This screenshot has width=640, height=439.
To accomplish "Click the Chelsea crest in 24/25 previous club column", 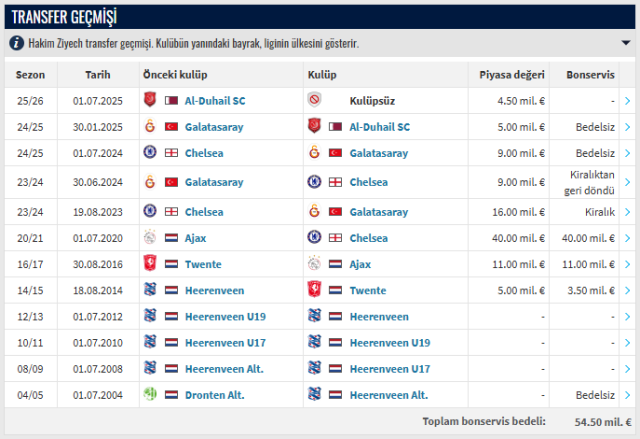I will pyautogui.click(x=150, y=153).
